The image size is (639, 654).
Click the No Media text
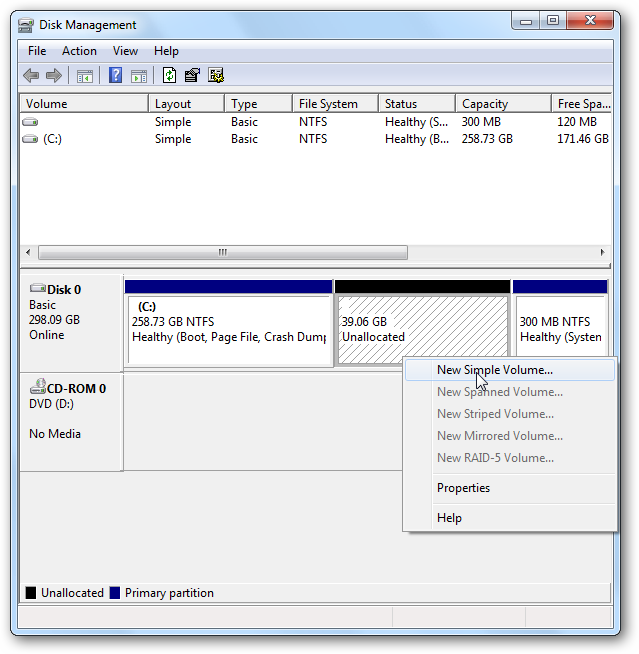55,434
